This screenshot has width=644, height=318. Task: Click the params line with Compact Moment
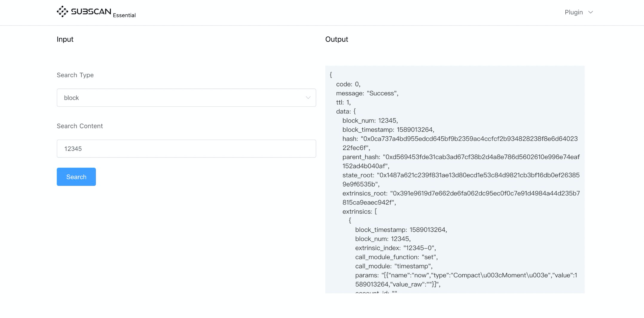(x=466, y=280)
